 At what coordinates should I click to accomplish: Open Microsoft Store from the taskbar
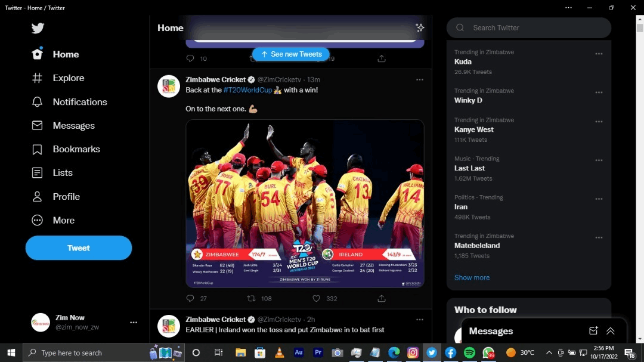[259, 352]
